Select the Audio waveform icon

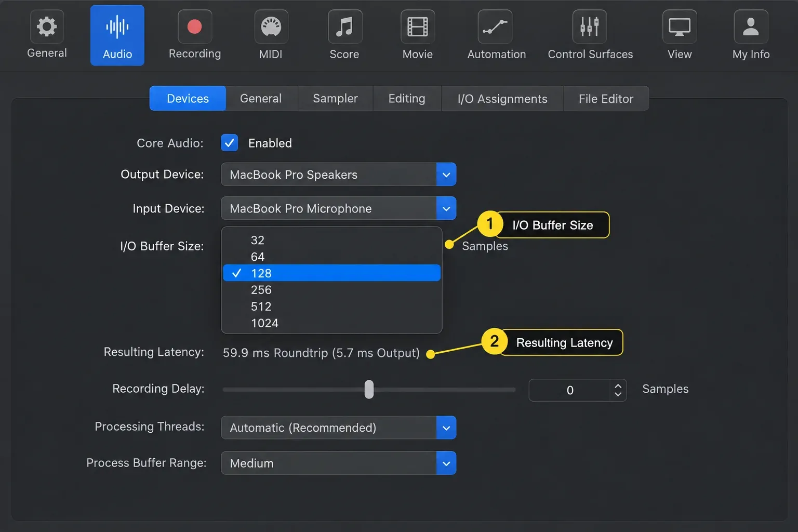click(117, 27)
